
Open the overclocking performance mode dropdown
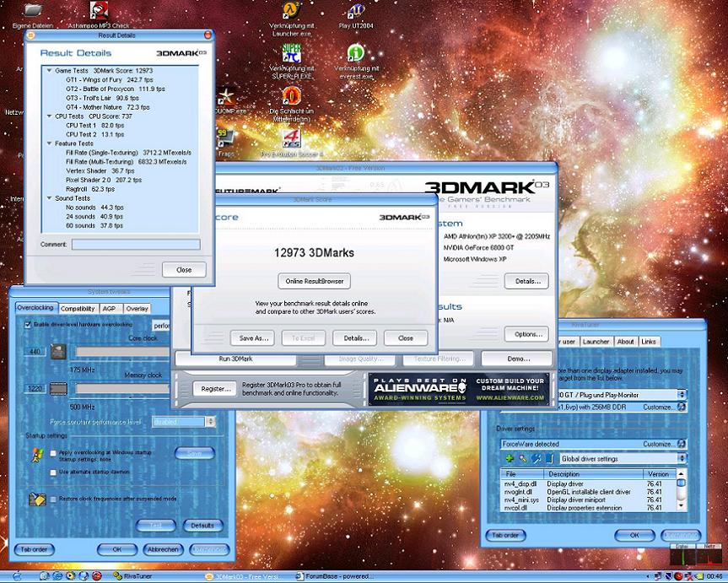161,326
